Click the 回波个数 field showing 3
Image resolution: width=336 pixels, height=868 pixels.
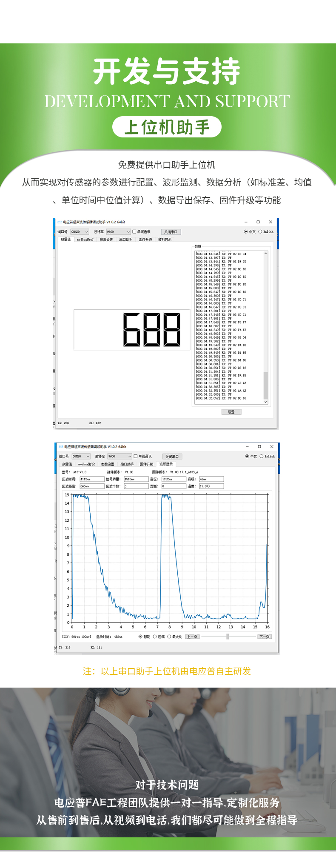pyautogui.click(x=136, y=486)
